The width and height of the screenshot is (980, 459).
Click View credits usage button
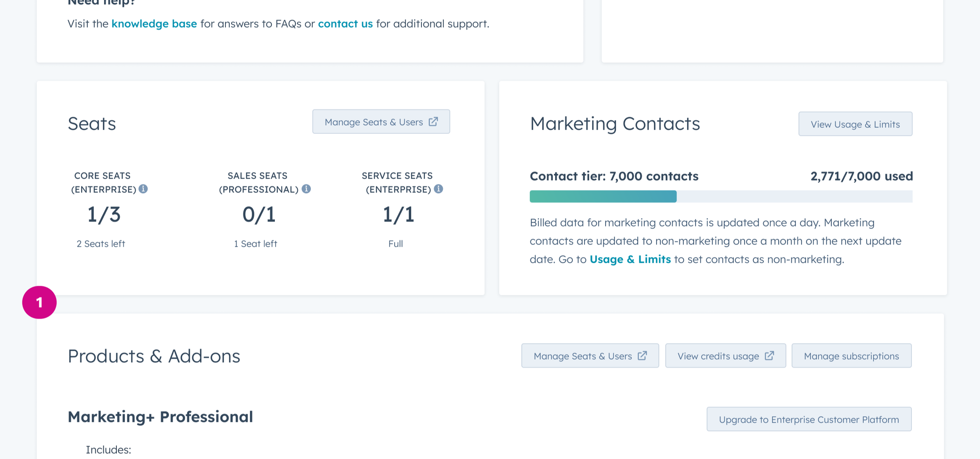[x=718, y=356]
